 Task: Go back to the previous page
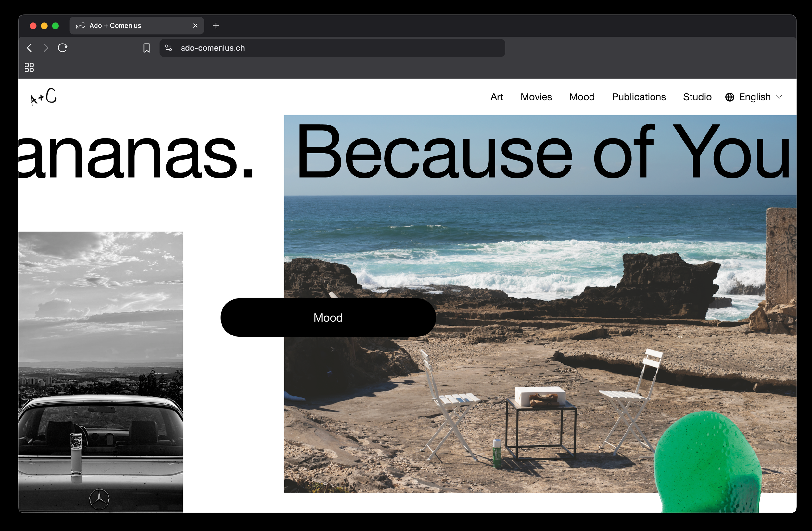[30, 48]
